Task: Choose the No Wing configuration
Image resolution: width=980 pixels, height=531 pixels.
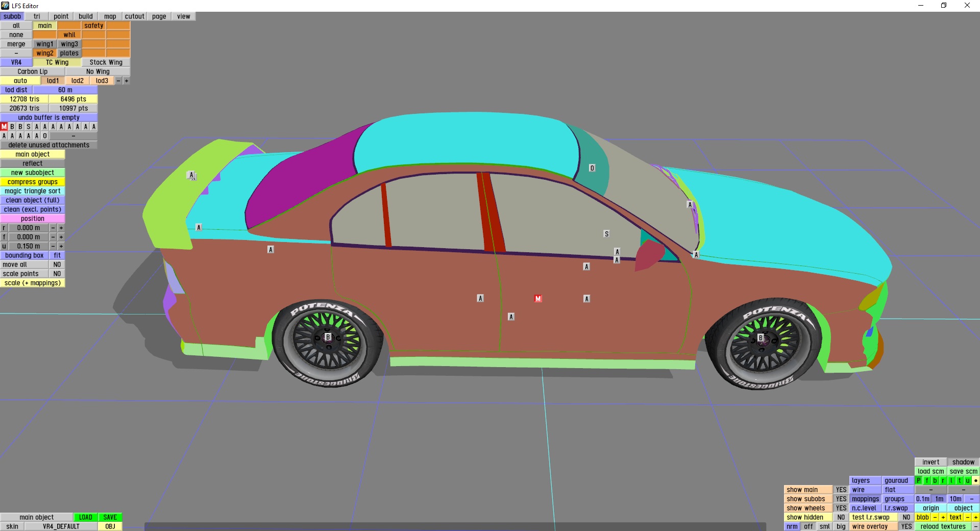Action: 98,71
